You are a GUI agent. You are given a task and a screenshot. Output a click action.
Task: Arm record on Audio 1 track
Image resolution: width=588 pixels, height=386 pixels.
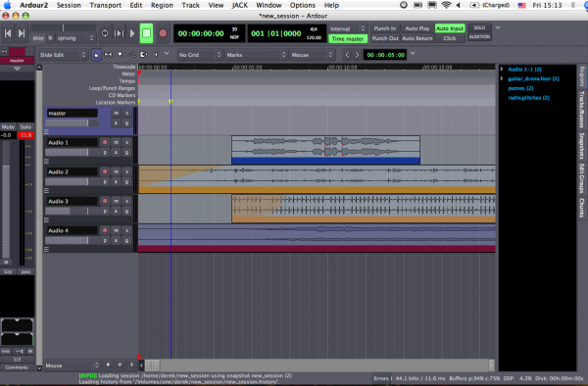coord(105,142)
